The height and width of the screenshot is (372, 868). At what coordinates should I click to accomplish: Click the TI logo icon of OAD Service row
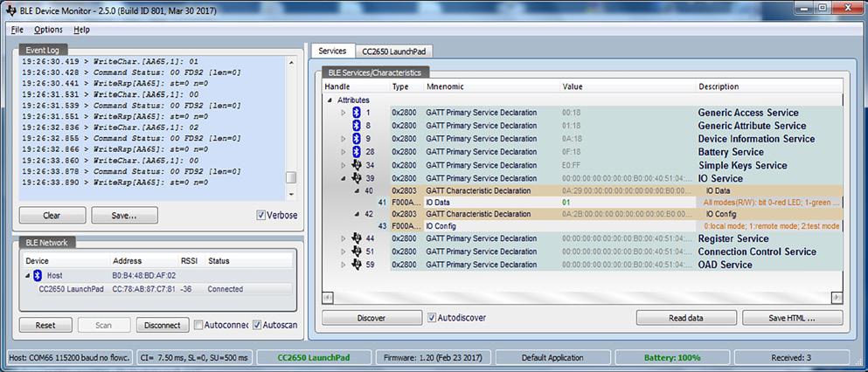point(357,265)
